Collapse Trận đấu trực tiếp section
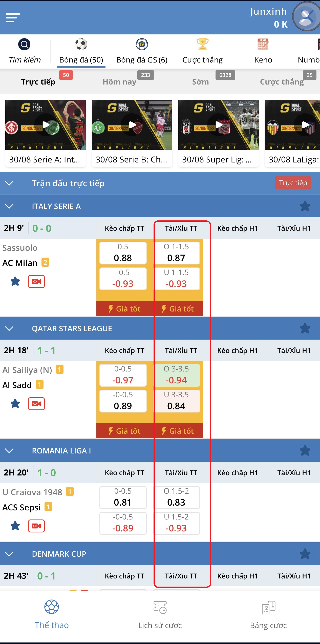The image size is (320, 644). [9, 183]
